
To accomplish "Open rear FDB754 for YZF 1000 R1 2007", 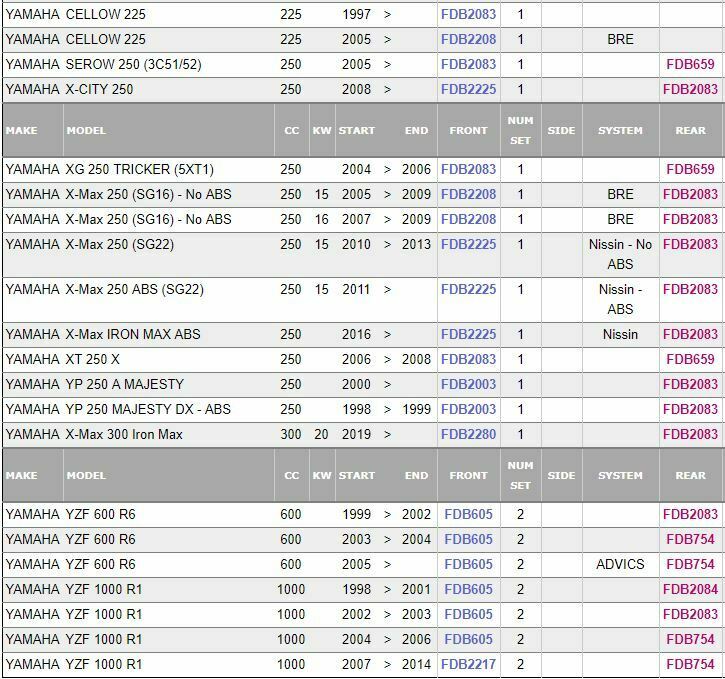I will [690, 664].
